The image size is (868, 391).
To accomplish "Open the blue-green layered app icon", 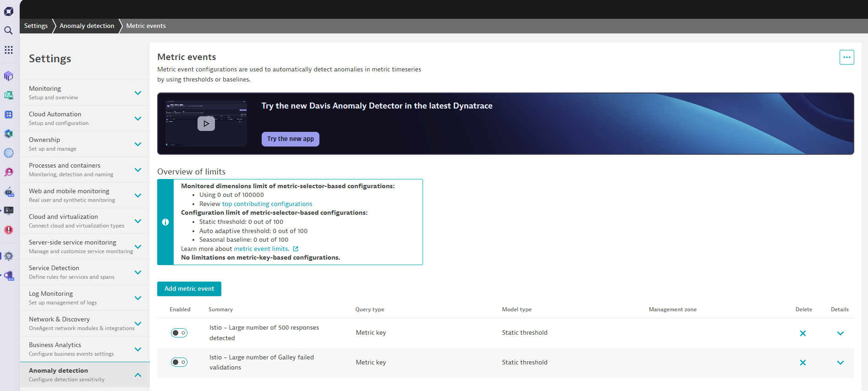I will 9,134.
